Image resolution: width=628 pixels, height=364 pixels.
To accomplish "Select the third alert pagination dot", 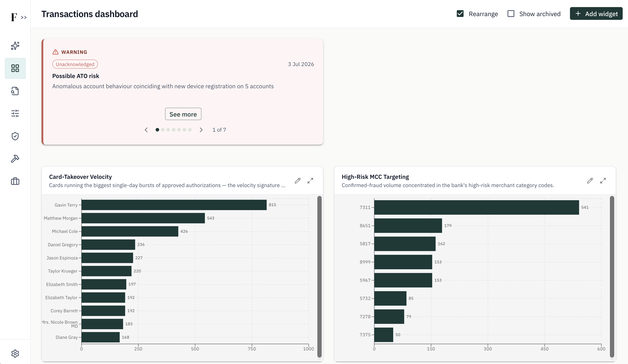I will coord(168,130).
